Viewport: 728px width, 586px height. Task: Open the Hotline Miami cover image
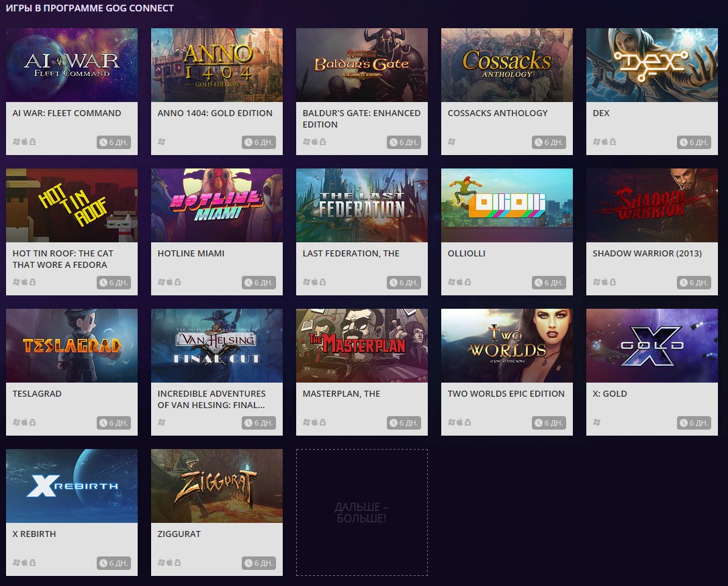click(x=217, y=205)
